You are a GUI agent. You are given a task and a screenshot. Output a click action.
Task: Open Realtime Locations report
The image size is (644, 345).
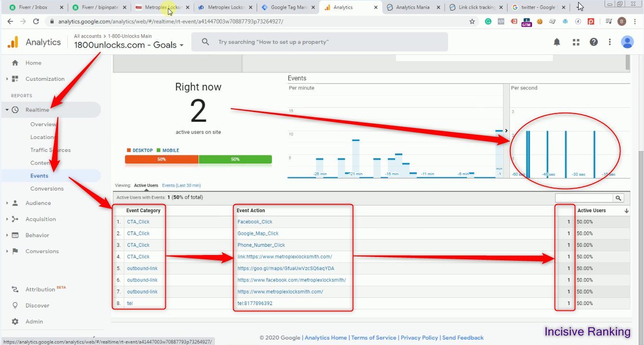click(x=42, y=137)
